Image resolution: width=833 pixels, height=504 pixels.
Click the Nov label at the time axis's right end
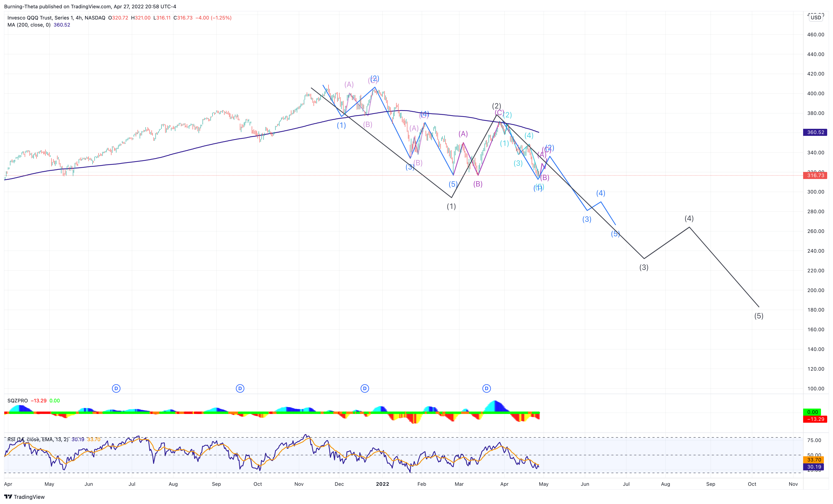coord(793,484)
